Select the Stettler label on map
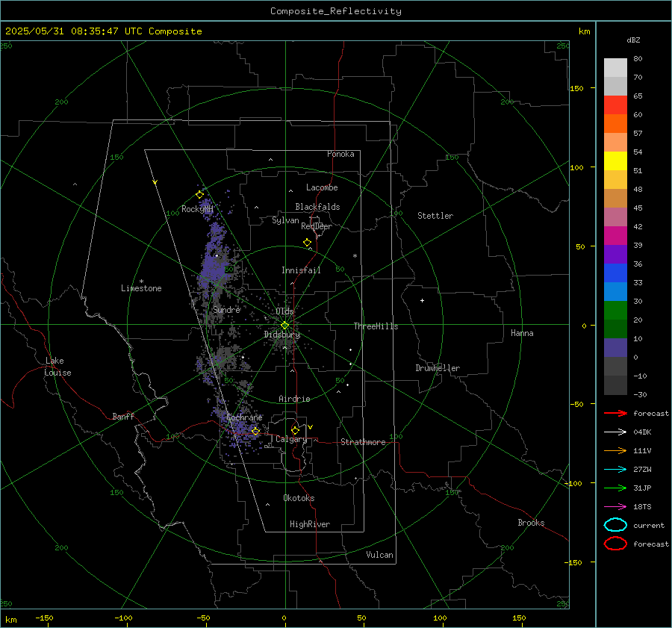The width and height of the screenshot is (672, 628). point(435,216)
